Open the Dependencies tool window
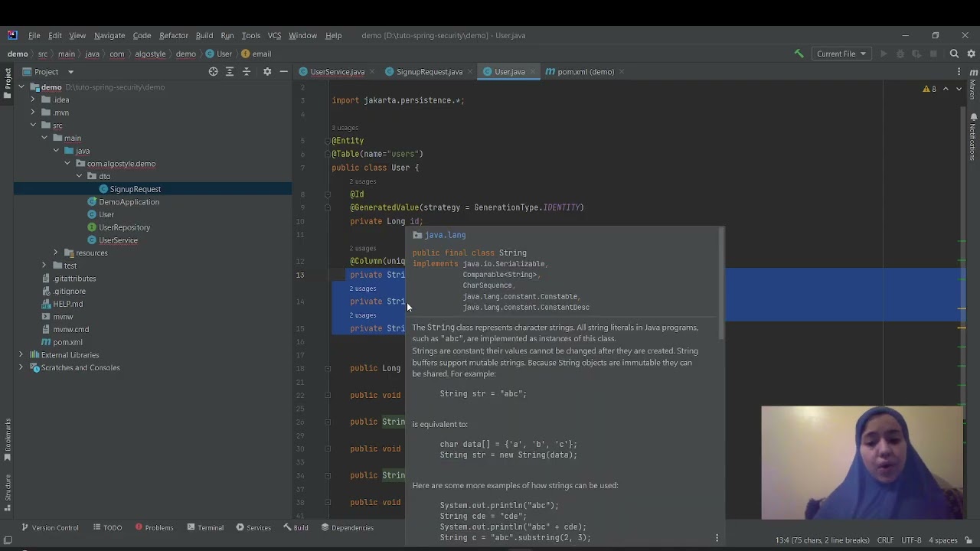The image size is (980, 551). click(x=348, y=528)
